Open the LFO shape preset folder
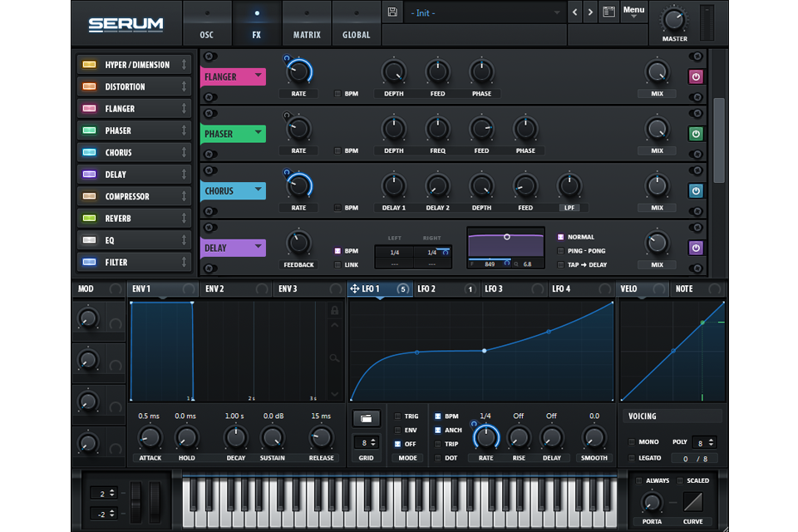This screenshot has width=798, height=532. pyautogui.click(x=366, y=418)
